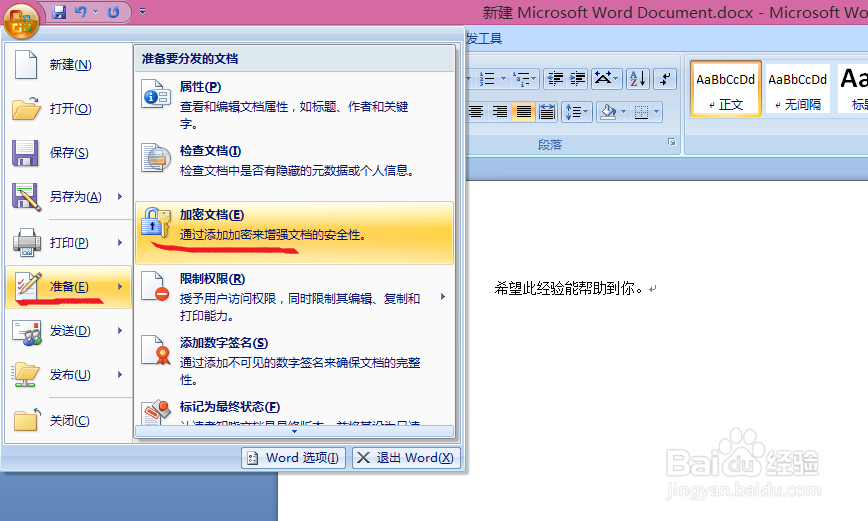The height and width of the screenshot is (521, 868).
Task: Click 加密文档(E) title text
Action: tap(211, 215)
